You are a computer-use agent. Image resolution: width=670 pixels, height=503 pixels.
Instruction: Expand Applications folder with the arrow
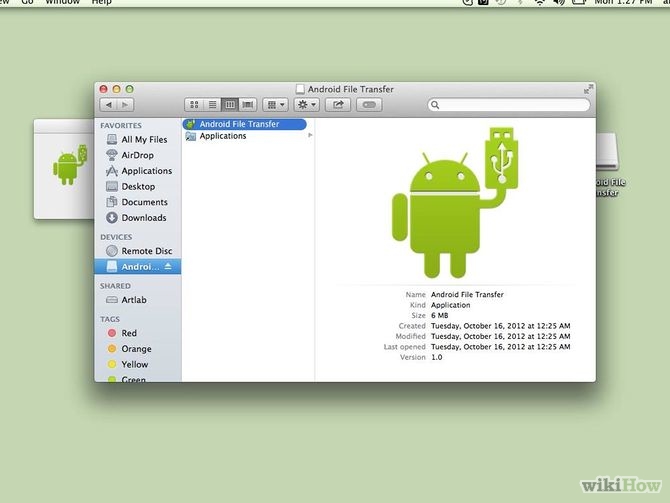pos(310,135)
